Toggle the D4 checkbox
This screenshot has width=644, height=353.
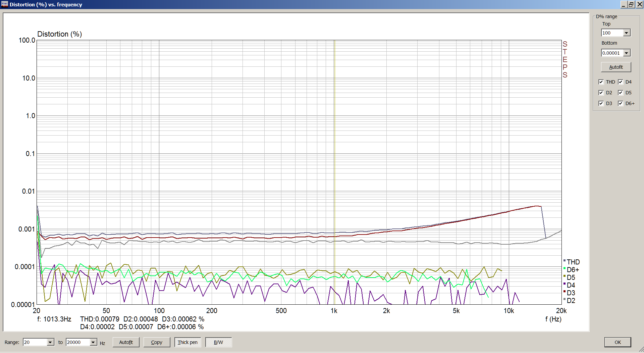[x=621, y=82]
